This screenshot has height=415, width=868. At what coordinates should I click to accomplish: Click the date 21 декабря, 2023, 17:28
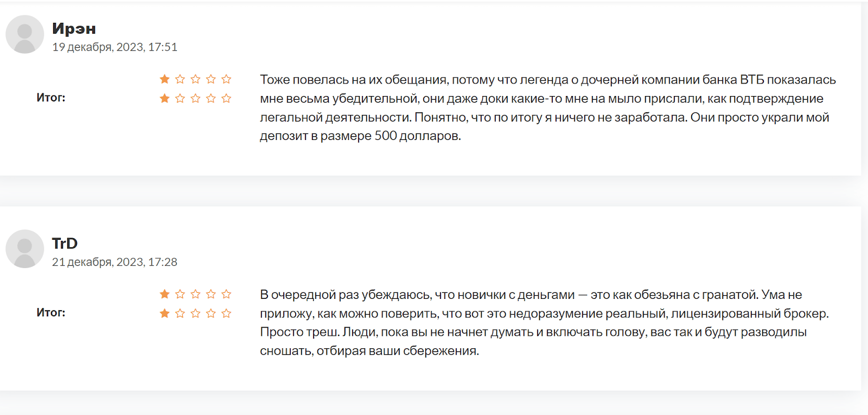(x=114, y=262)
